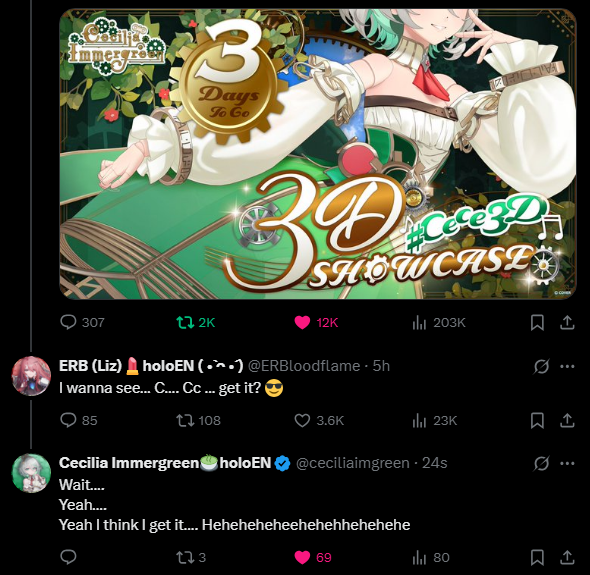
Task: View analytics showing 203K views
Action: tap(439, 322)
